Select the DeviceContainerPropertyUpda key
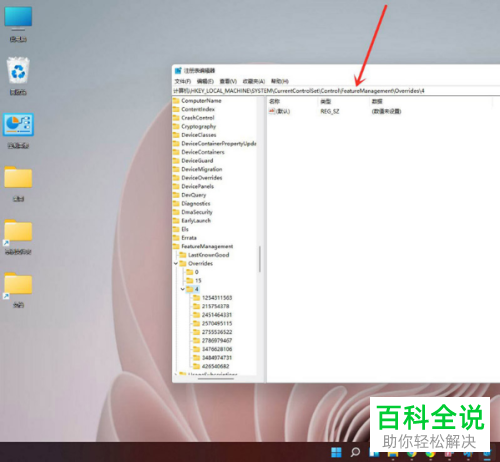 tap(219, 144)
